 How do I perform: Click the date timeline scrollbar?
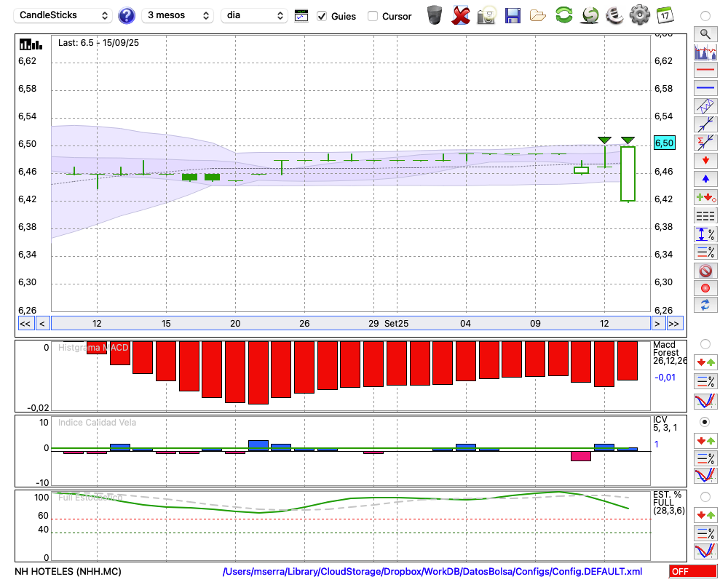pyautogui.click(x=349, y=324)
